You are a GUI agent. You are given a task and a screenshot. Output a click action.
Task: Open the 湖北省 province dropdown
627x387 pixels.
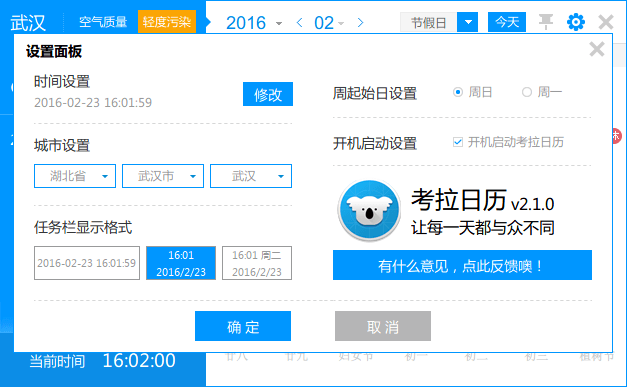(75, 176)
